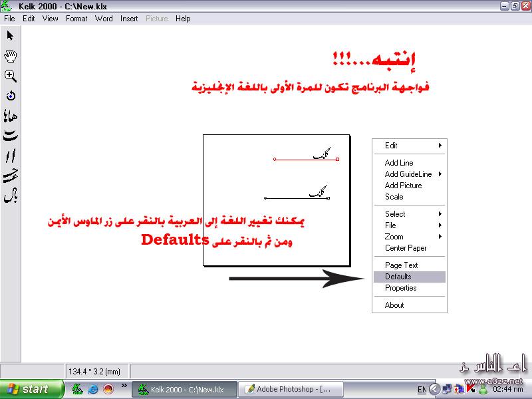The height and width of the screenshot is (399, 532).
Task: Click Defaults in context menu
Action: [410, 277]
